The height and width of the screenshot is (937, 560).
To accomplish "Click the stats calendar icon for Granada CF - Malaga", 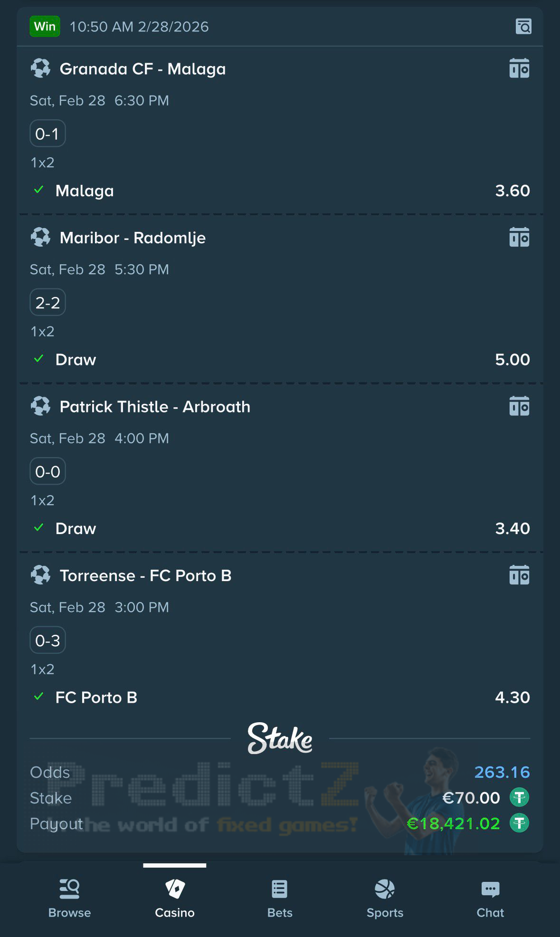I will (521, 68).
